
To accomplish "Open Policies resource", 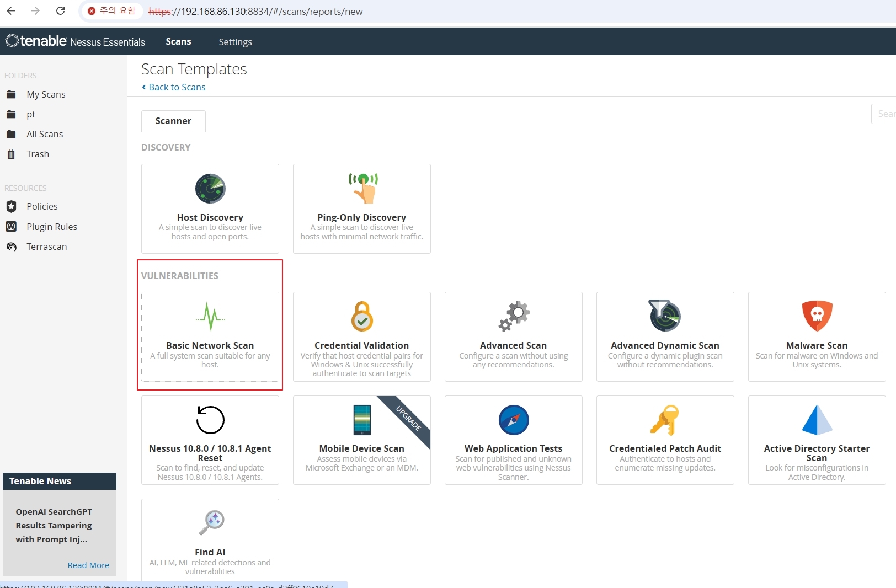I will [x=42, y=206].
